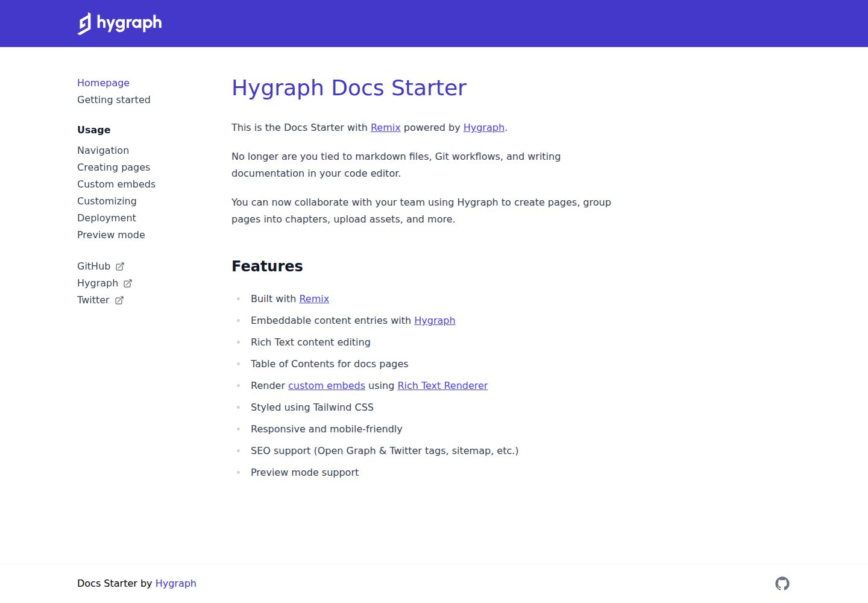Click 'Table of Contents for docs pages' text
The height and width of the screenshot is (603, 868).
330,364
